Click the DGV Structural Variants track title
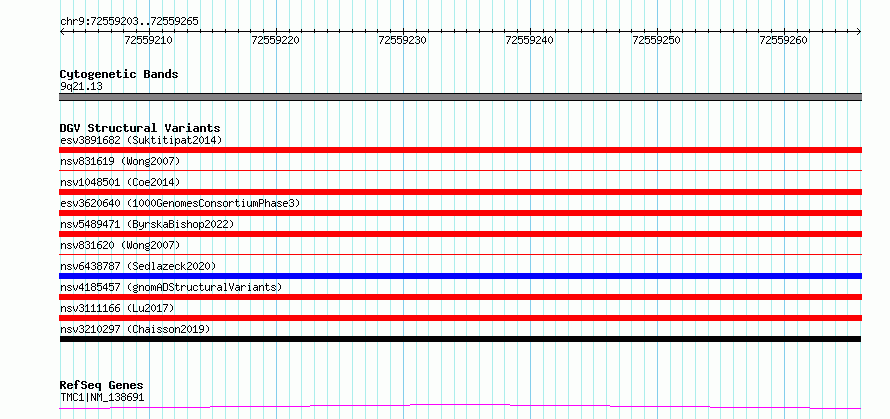 click(140, 128)
